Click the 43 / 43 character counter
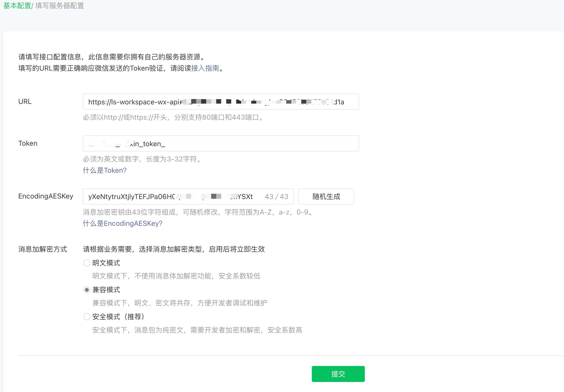Viewport: 564px width, 392px height. click(276, 197)
